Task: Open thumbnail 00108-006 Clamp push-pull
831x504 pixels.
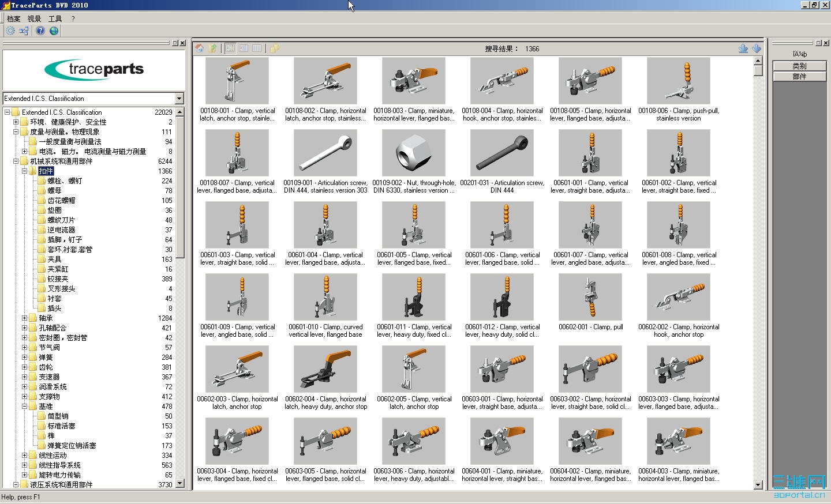Action: 679,81
